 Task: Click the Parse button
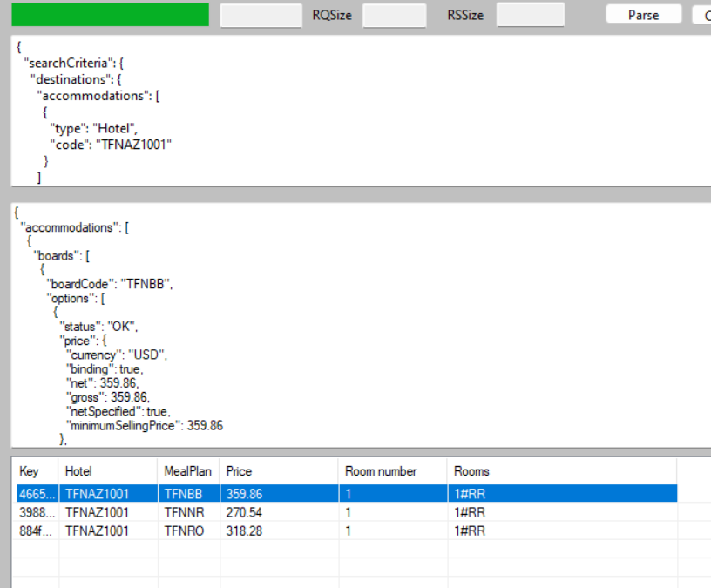tap(643, 15)
